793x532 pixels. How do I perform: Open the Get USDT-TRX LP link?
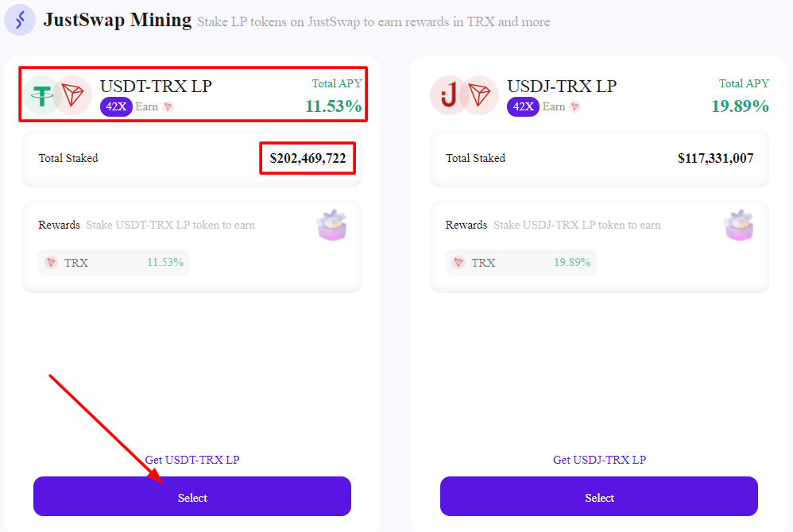pyautogui.click(x=192, y=460)
